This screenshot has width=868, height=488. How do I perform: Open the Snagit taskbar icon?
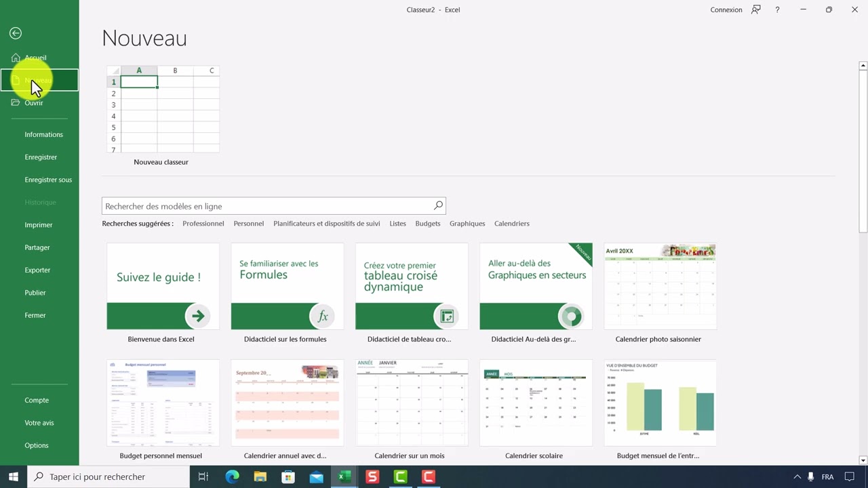click(x=372, y=476)
